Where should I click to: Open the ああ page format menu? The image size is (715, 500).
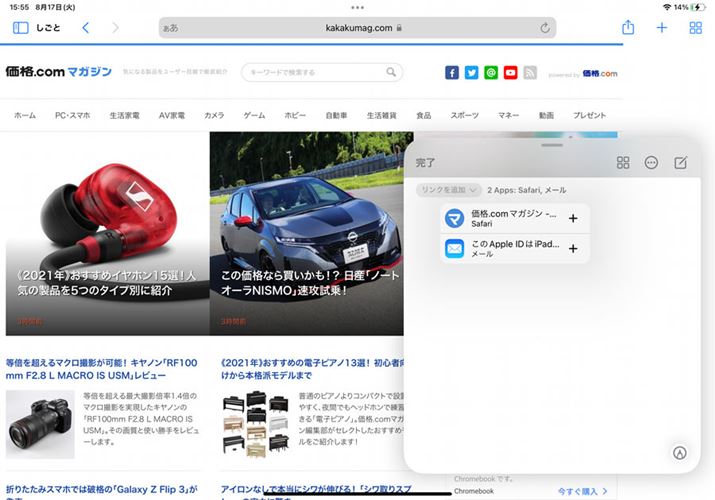[x=170, y=28]
